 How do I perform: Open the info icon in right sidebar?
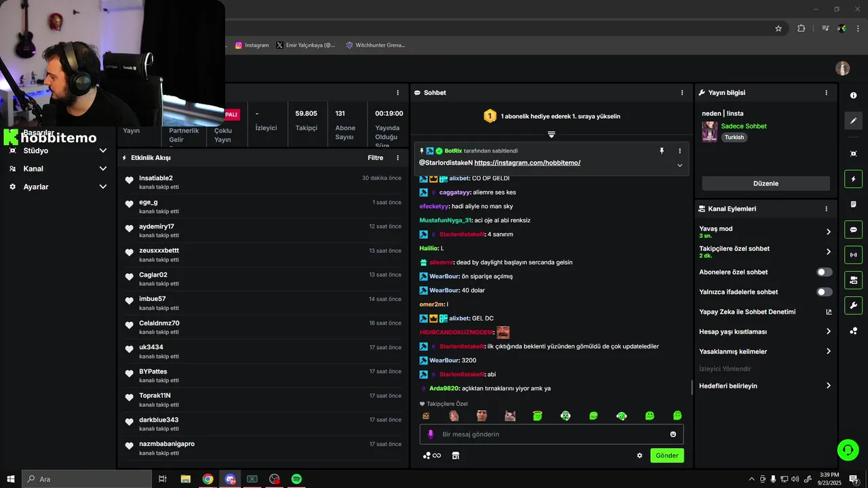(853, 96)
